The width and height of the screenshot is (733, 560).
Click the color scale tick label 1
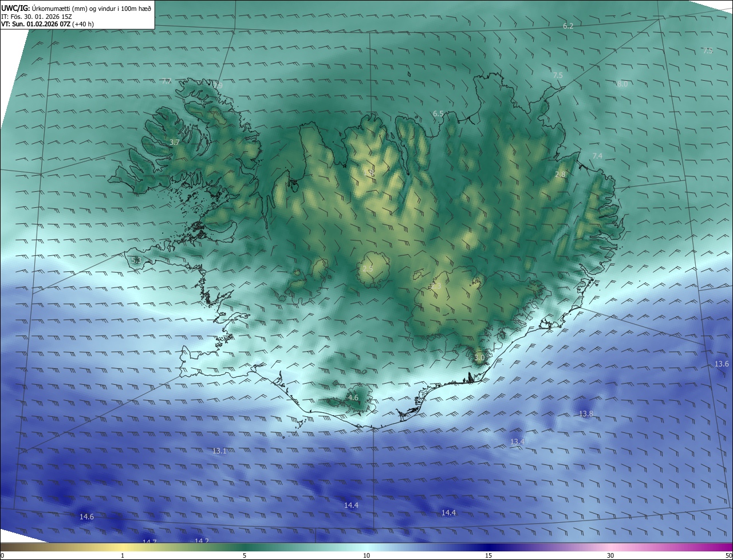[x=123, y=555]
